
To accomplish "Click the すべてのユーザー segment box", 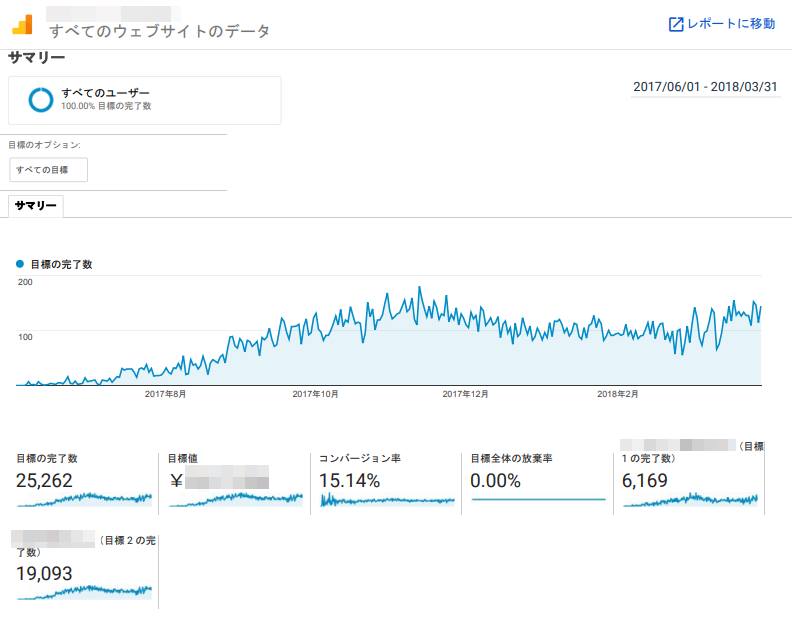I will (145, 100).
